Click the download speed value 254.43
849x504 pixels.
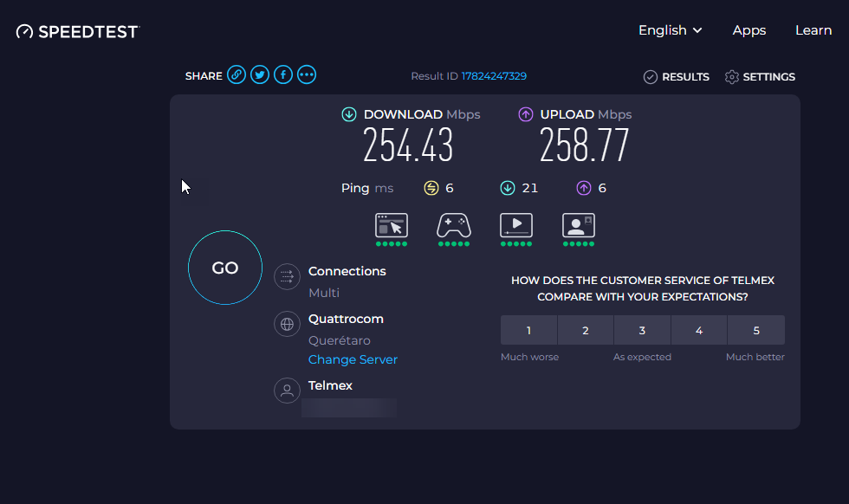[x=408, y=145]
